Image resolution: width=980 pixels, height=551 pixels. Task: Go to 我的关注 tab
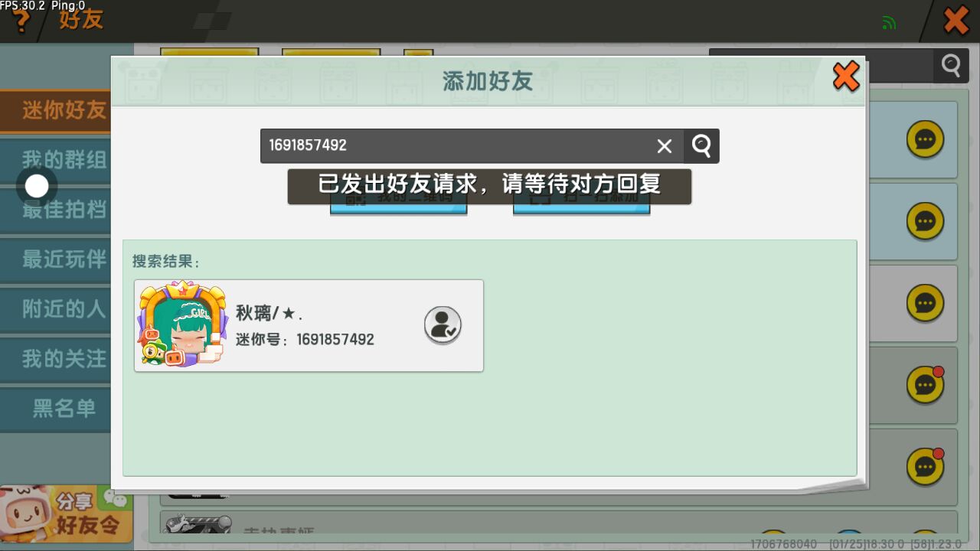(x=63, y=359)
